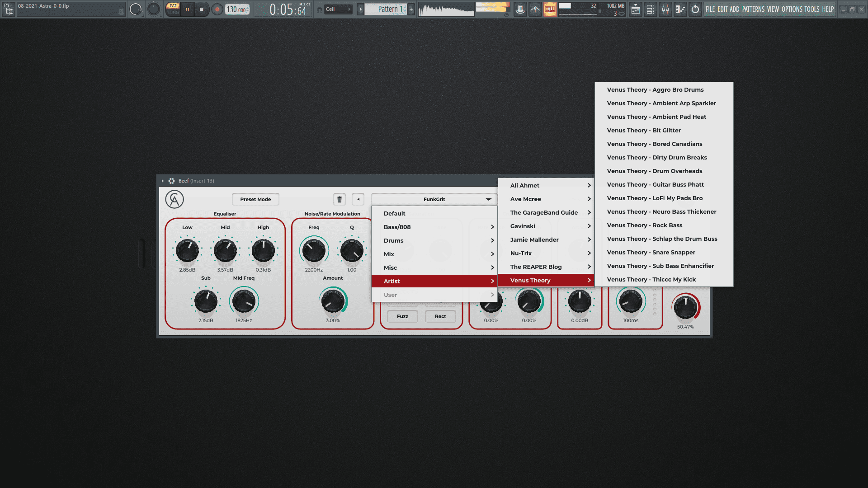Screen dimensions: 868x488
Task: Open the pattern options arrow left of Pattern 1
Action: (360, 9)
